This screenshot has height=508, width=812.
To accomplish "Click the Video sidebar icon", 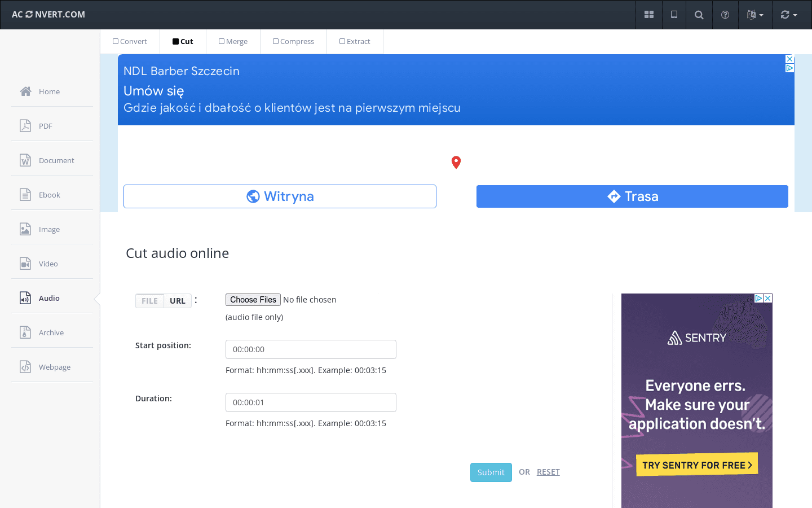I will point(25,264).
